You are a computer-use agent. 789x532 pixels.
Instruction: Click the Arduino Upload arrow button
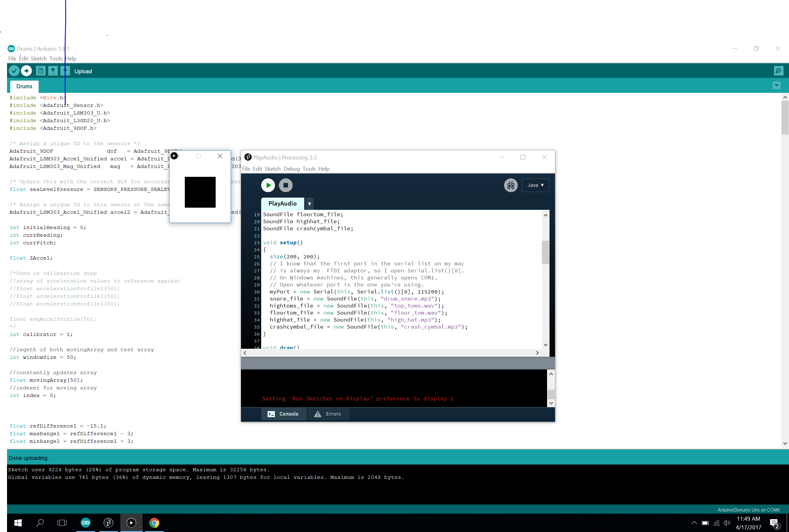point(27,71)
